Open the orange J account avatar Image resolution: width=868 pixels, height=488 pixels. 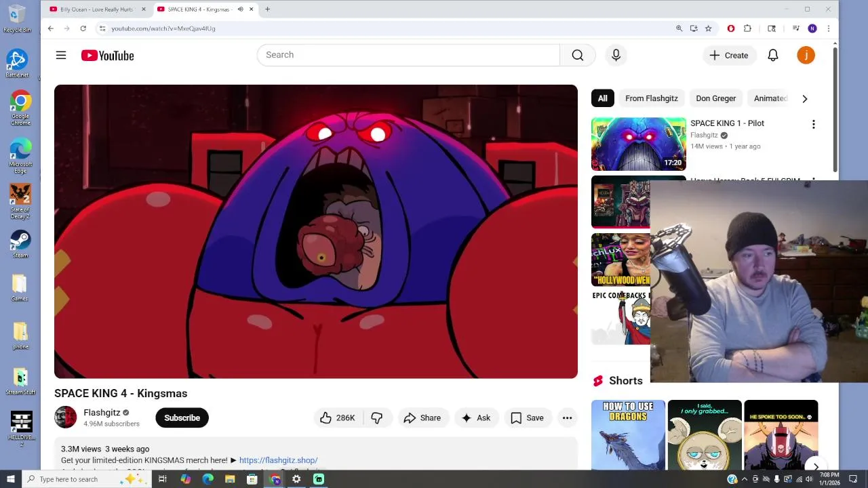(806, 56)
